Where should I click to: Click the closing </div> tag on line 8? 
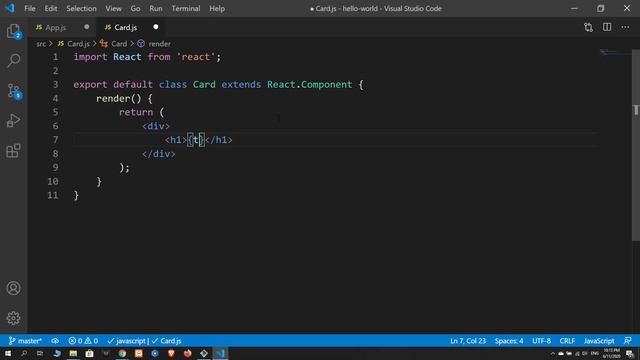tap(159, 154)
